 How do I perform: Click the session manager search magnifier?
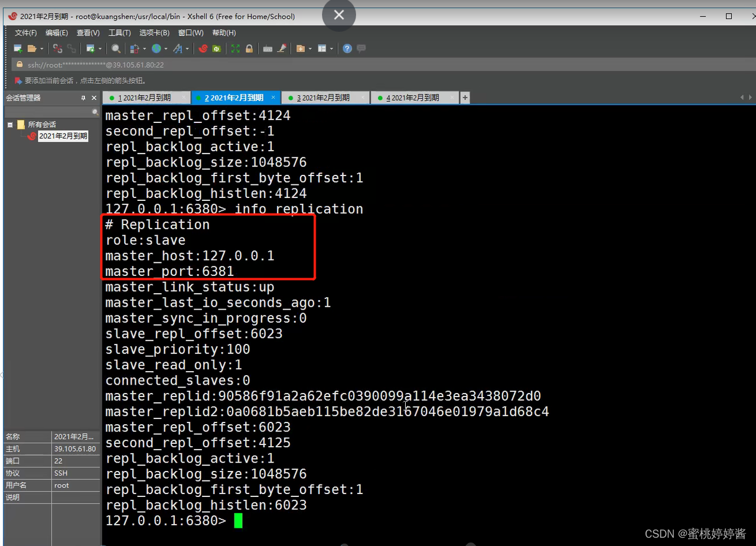(95, 112)
